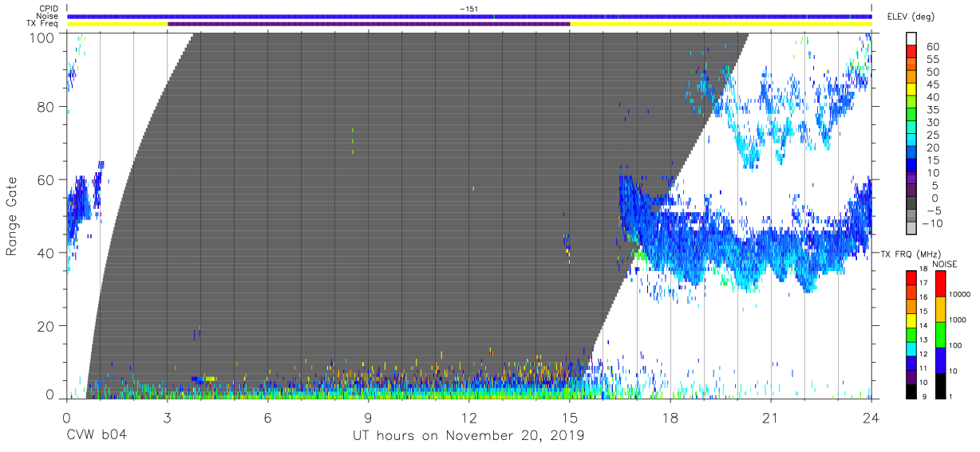
Task: Click the 'ELEV (deg)' color bar title
Action: click(x=911, y=17)
